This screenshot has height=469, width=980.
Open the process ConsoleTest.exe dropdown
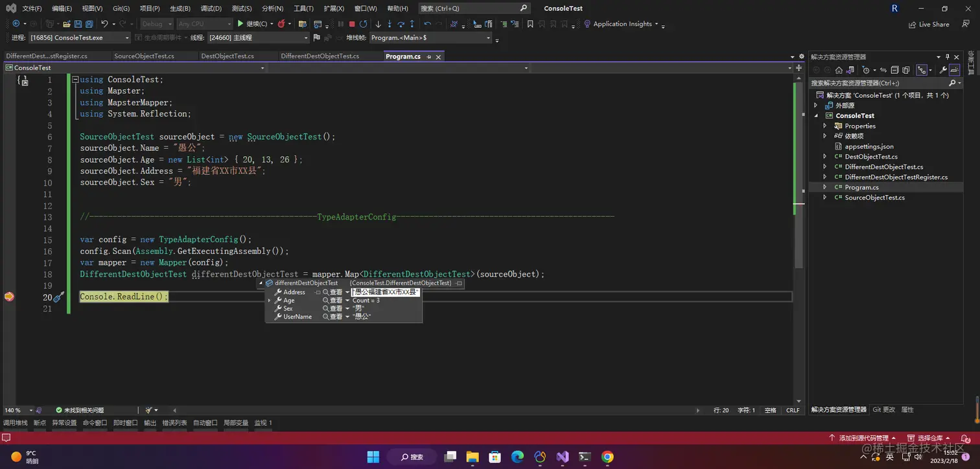[x=126, y=38]
